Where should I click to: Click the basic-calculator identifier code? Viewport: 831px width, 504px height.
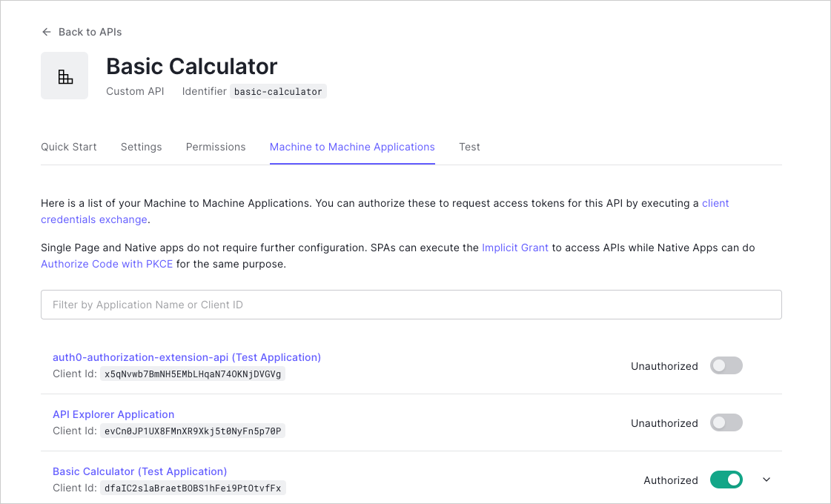[x=278, y=92]
